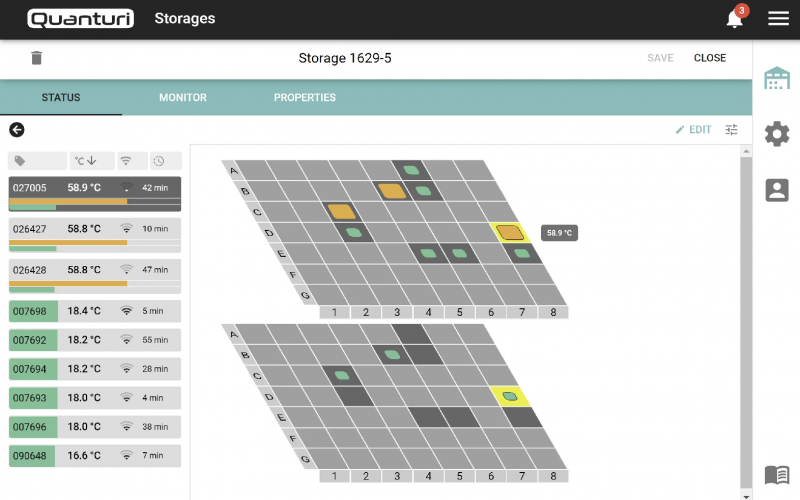Viewport: 800px width, 500px height.
Task: Open settings gear in right sidebar
Action: coord(777,134)
